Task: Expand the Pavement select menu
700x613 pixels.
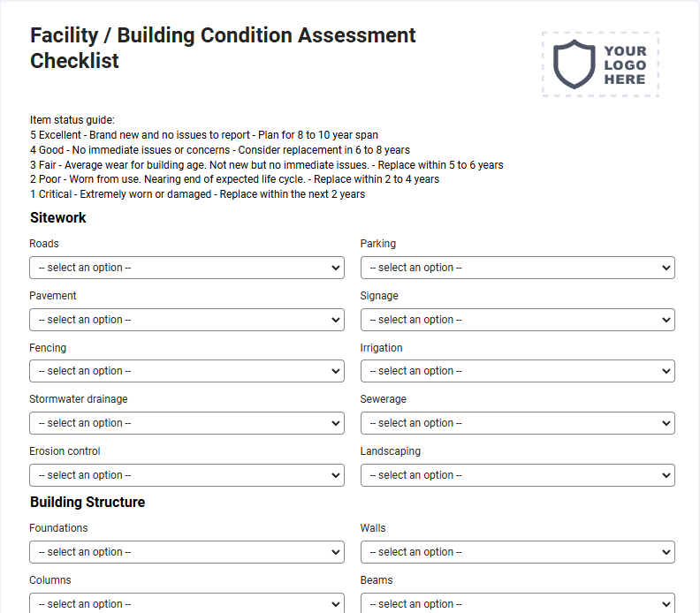Action: 186,320
